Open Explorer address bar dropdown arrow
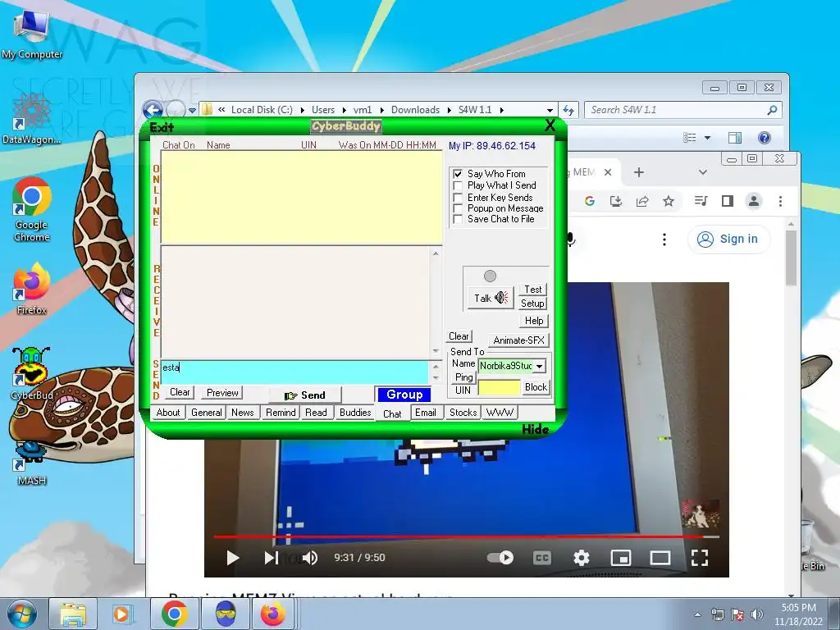The width and height of the screenshot is (840, 630). coord(550,111)
